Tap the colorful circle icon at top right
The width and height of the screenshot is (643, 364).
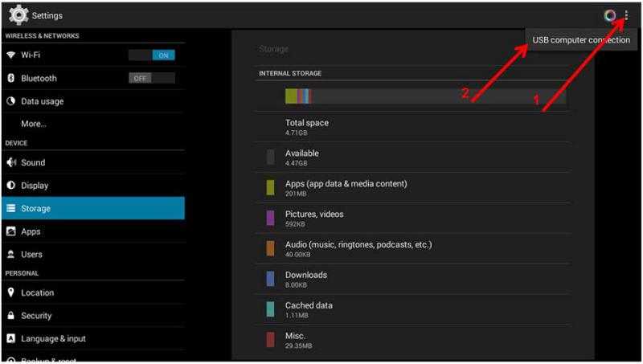[610, 15]
